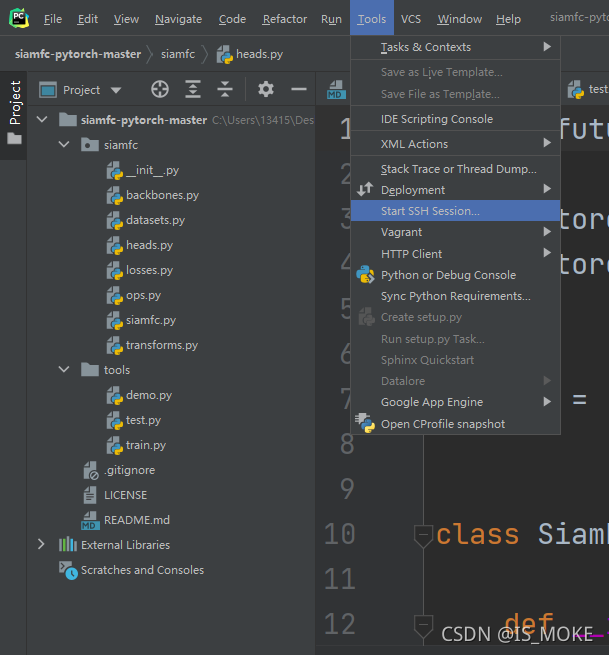
Task: Click the PyCharm logo icon
Action: [x=19, y=18]
